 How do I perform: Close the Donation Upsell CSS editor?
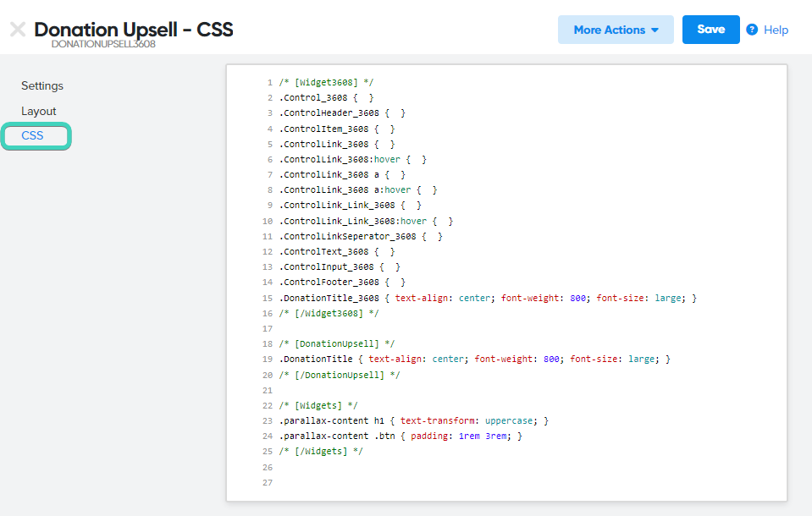(18, 30)
